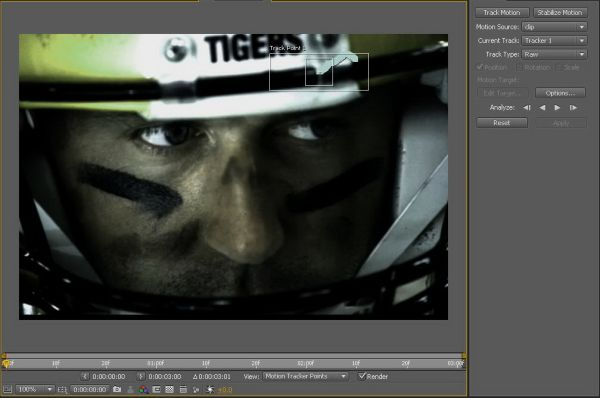Take a snapshot with the camera icon
This screenshot has width=600, height=398.
coord(117,390)
